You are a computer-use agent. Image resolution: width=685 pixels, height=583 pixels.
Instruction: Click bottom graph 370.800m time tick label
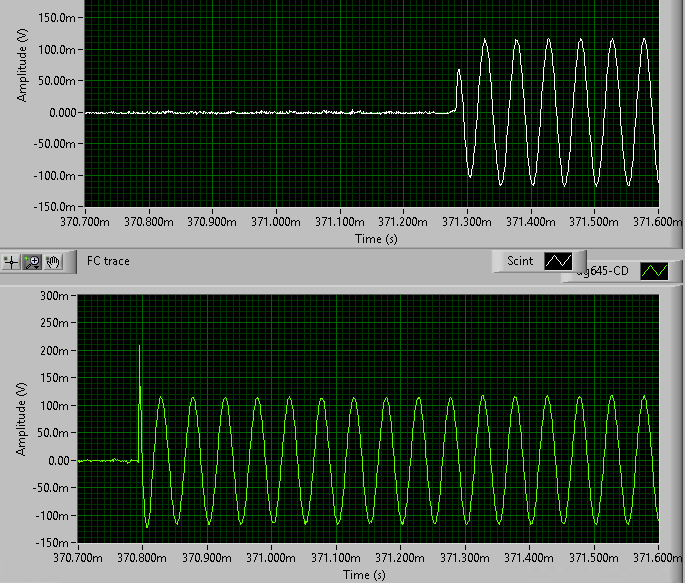click(x=142, y=558)
